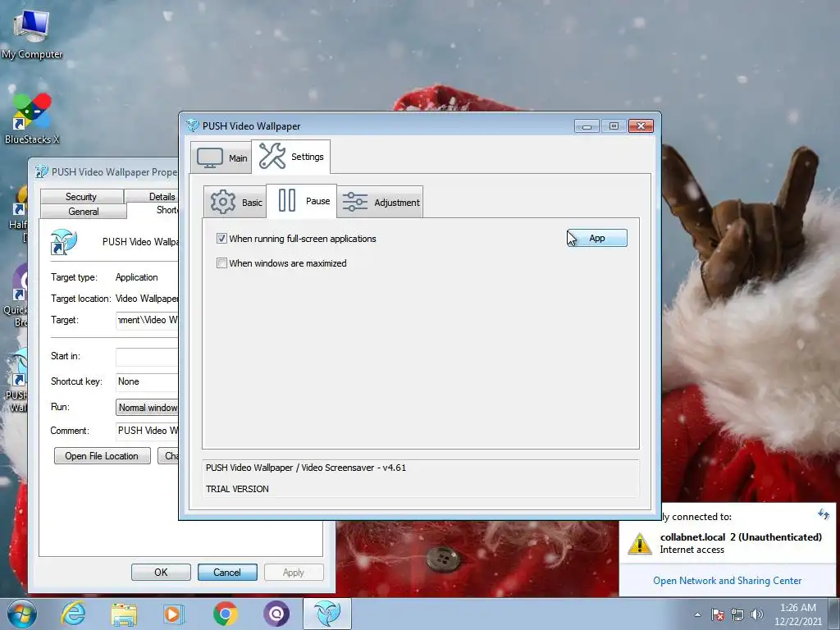Click PUSH Video Wallpaper taskbar icon
The height and width of the screenshot is (630, 840).
[327, 614]
